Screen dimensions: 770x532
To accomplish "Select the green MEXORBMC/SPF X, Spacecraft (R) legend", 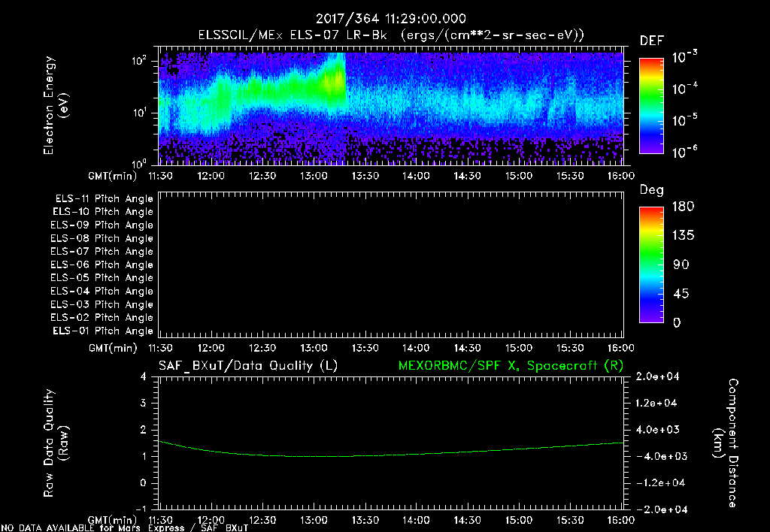I will pyautogui.click(x=511, y=366).
